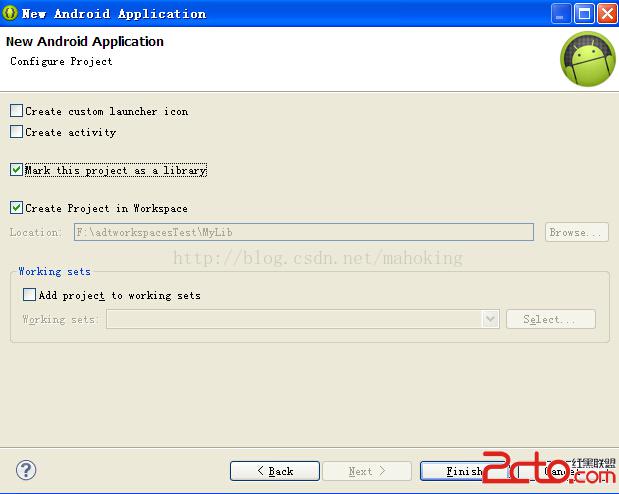Click the Next > button
The image size is (619, 494).
click(367, 471)
